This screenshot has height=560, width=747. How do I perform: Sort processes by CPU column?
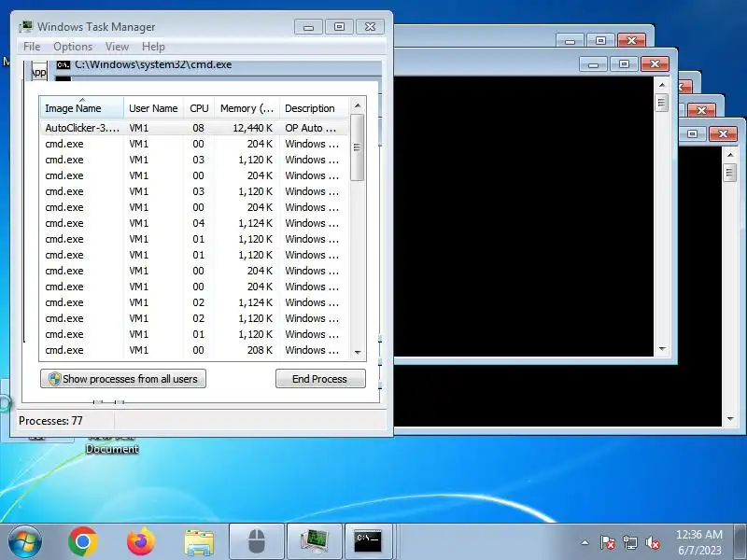pyautogui.click(x=199, y=108)
